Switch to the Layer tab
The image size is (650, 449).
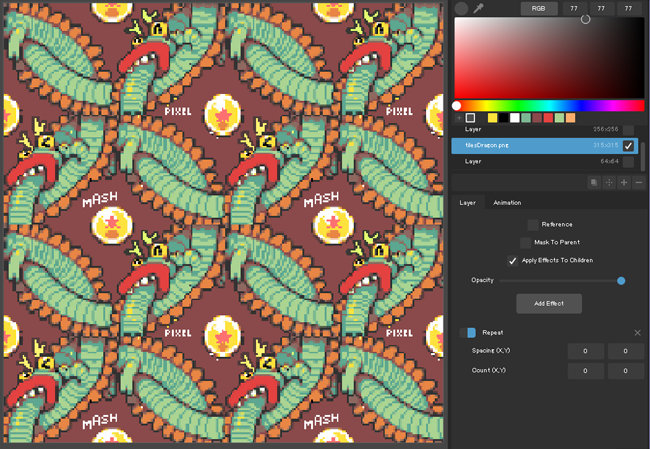click(x=467, y=202)
